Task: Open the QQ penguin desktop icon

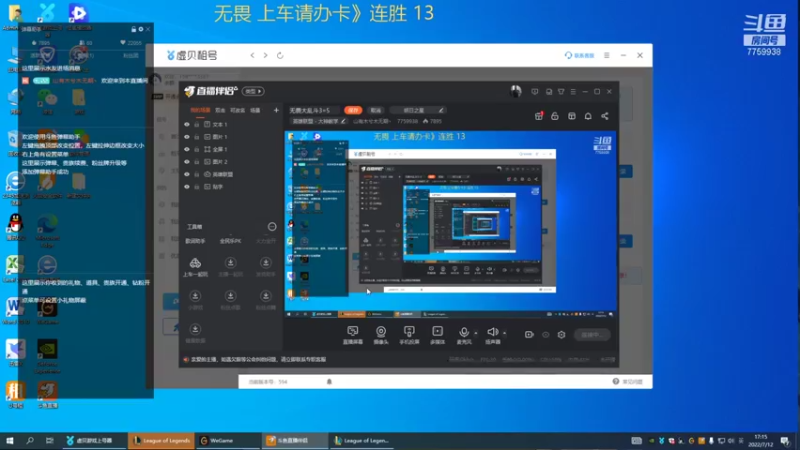Action: [x=16, y=227]
